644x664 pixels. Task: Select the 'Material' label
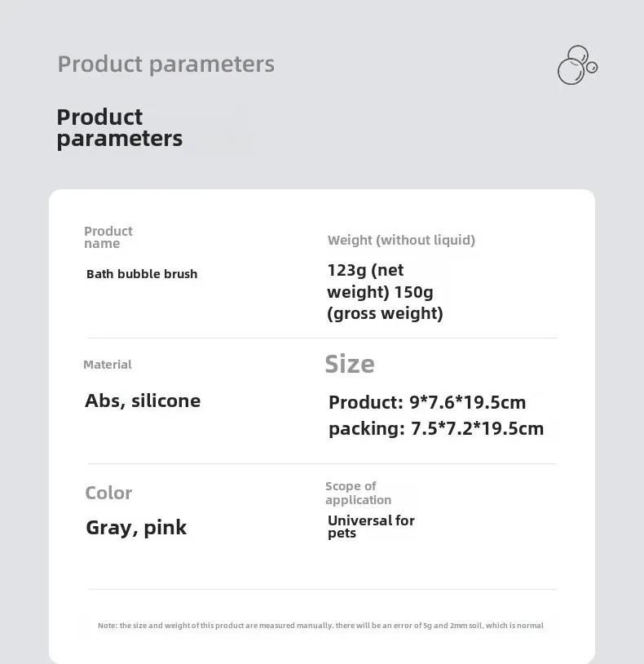click(108, 365)
